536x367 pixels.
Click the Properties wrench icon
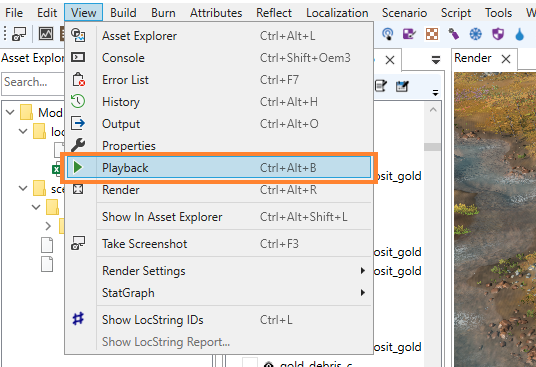[78, 145]
